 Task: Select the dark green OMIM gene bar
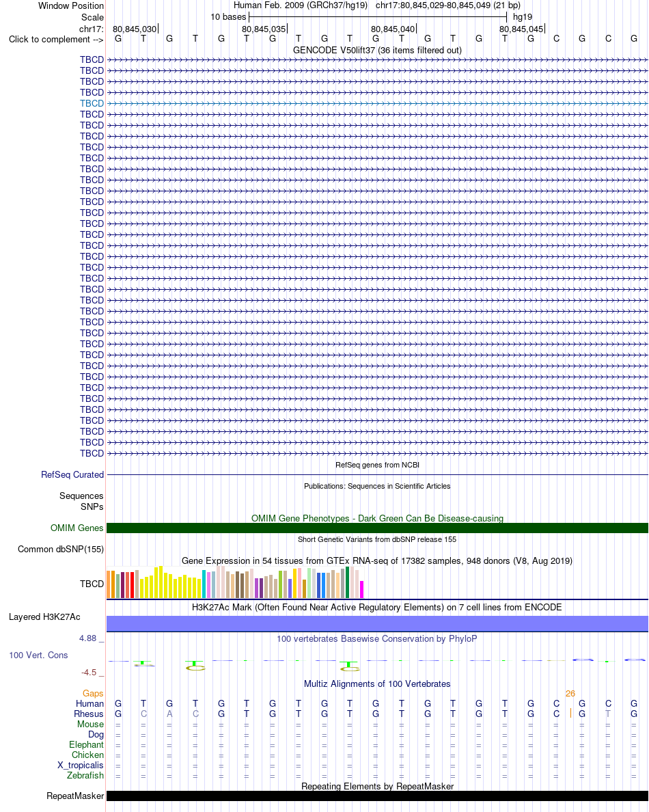pos(377,528)
